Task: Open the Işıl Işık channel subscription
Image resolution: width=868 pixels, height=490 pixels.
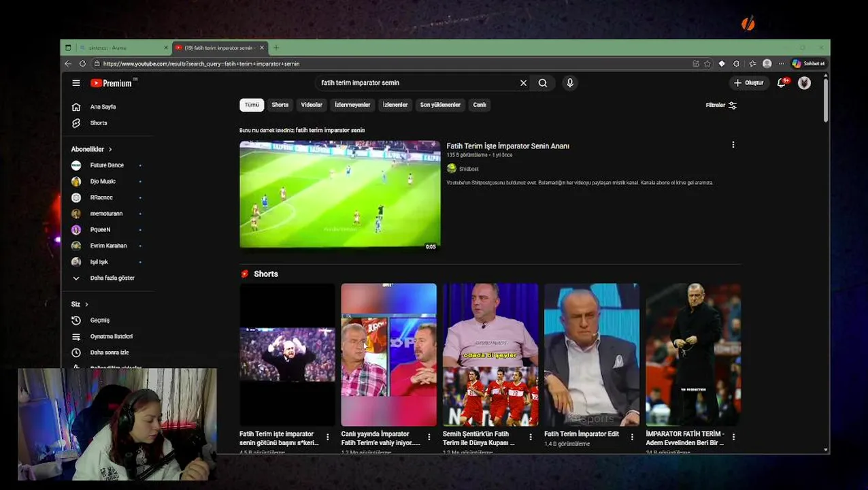Action: click(x=99, y=262)
